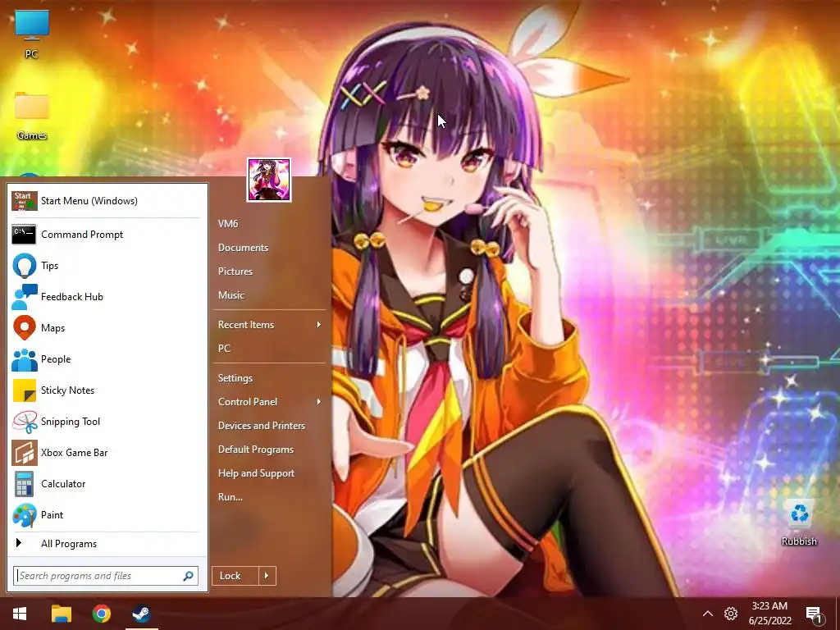Click the Lock button
The width and height of the screenshot is (840, 630).
[235, 576]
